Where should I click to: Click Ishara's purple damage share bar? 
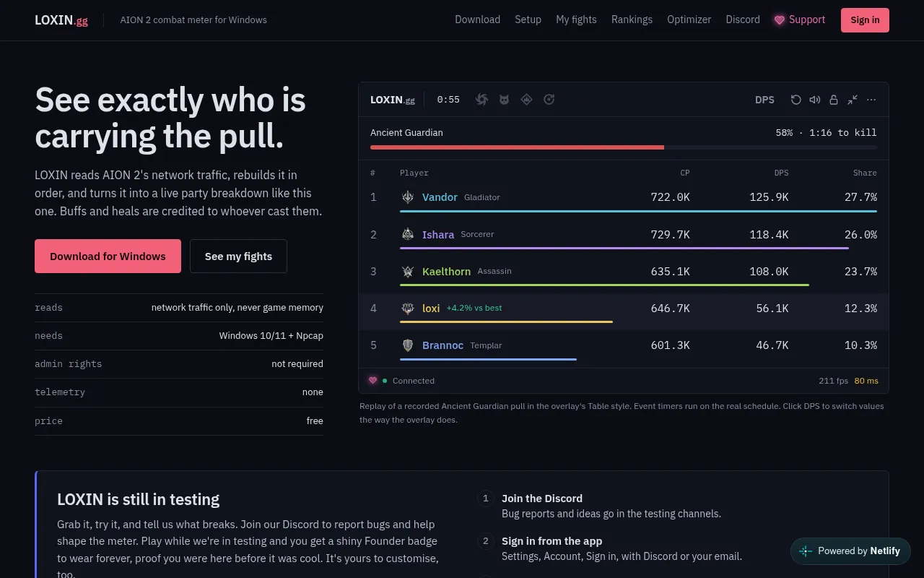point(624,248)
